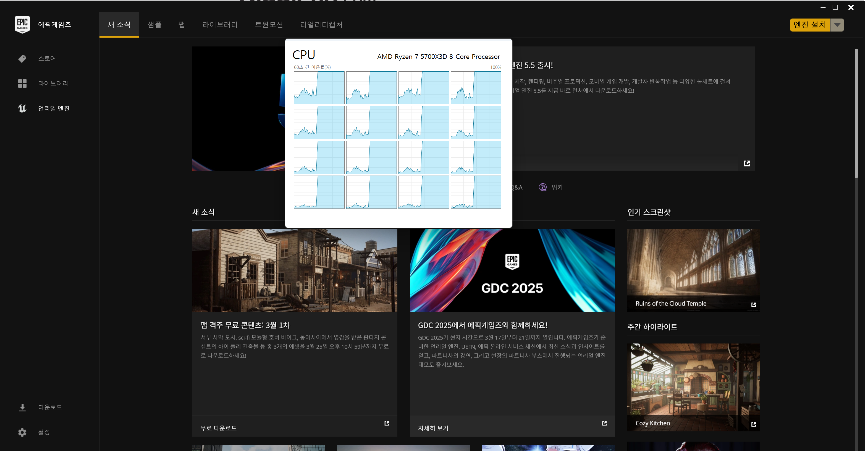Click external link icon beside 무료 다운로드
This screenshot has width=868, height=451.
click(387, 423)
